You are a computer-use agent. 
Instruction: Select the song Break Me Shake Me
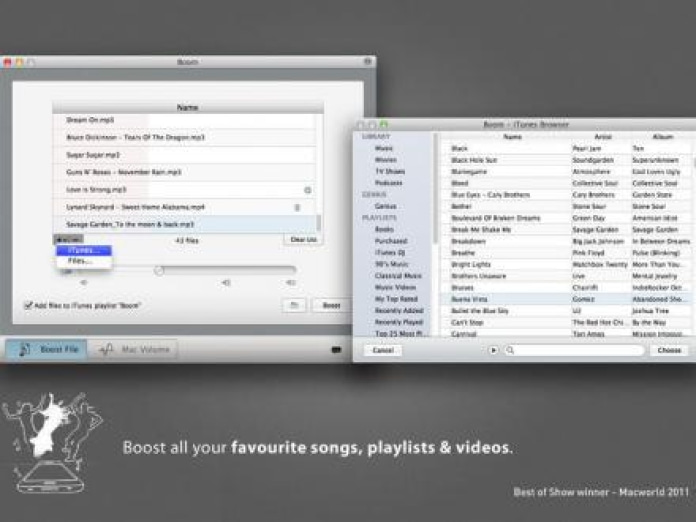click(x=567, y=229)
